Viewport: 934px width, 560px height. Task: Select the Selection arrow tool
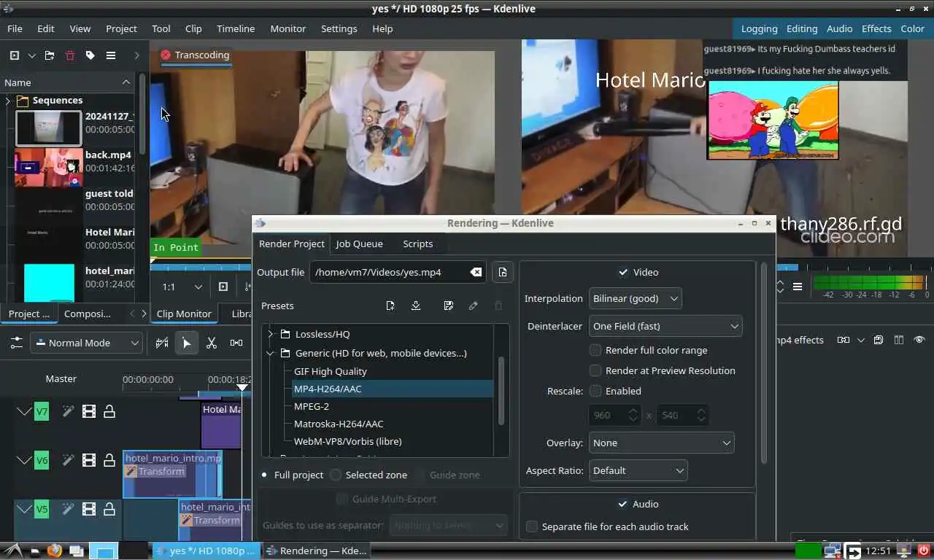(x=187, y=343)
